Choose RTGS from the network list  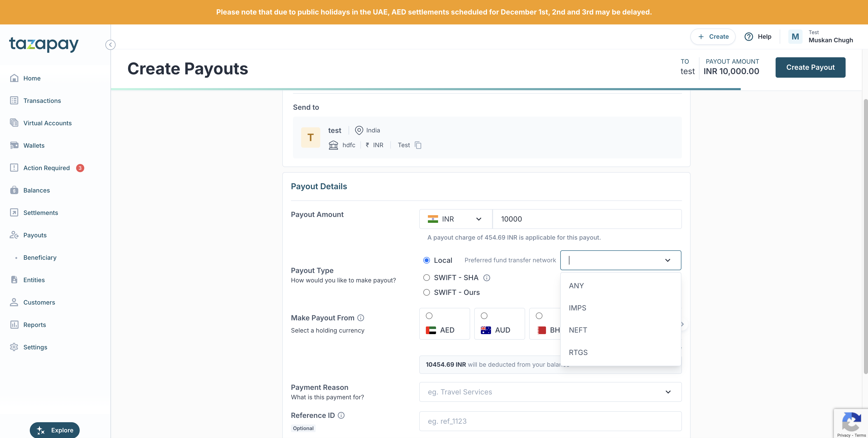click(x=578, y=352)
